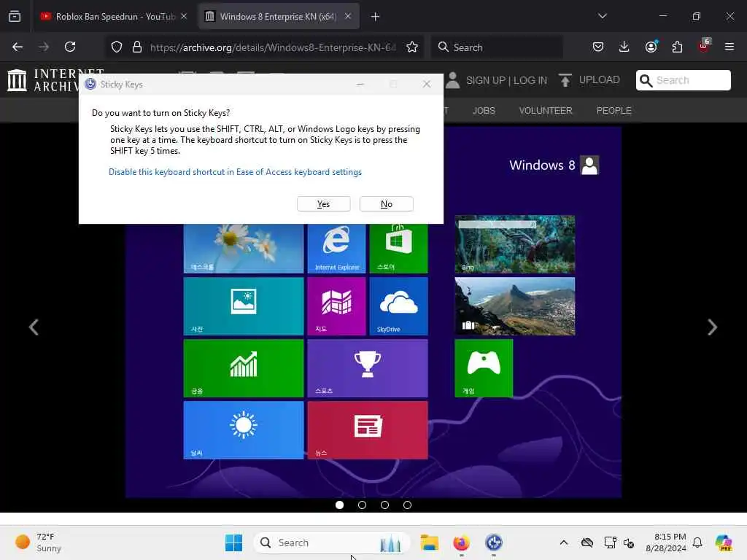Open a new browser tab
The width and height of the screenshot is (747, 560).
pos(376,17)
